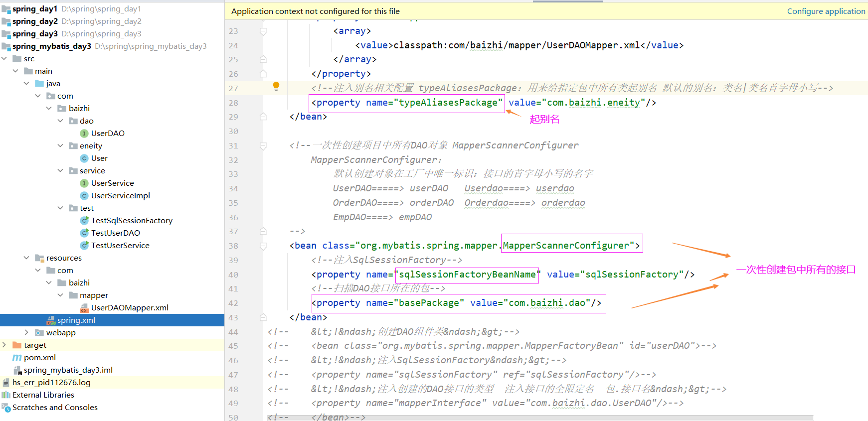Click the External Libraries icon

[6, 395]
